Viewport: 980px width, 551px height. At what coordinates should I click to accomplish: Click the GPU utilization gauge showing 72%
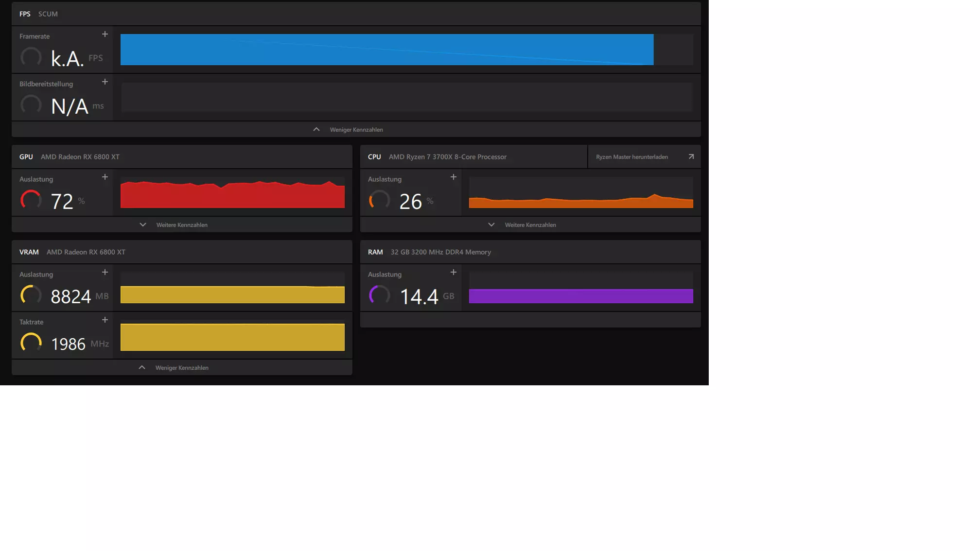click(x=31, y=200)
